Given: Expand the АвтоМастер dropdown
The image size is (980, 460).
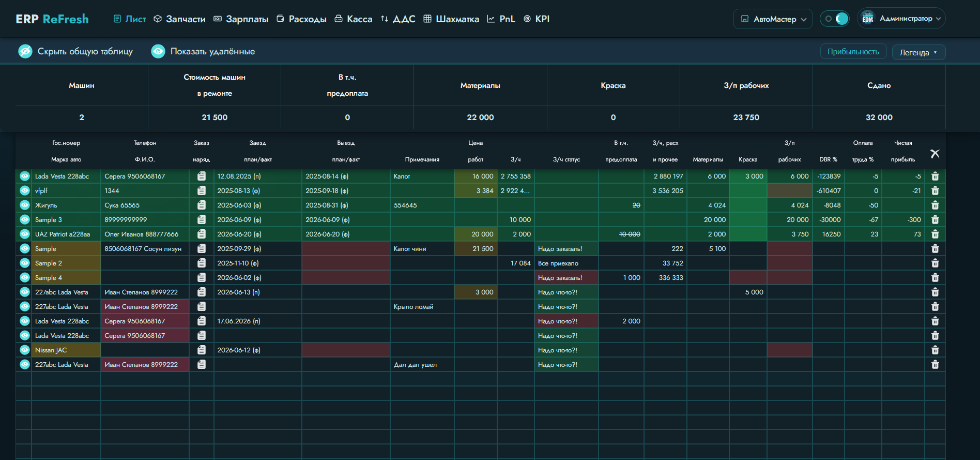Looking at the screenshot, I should click(x=773, y=19).
